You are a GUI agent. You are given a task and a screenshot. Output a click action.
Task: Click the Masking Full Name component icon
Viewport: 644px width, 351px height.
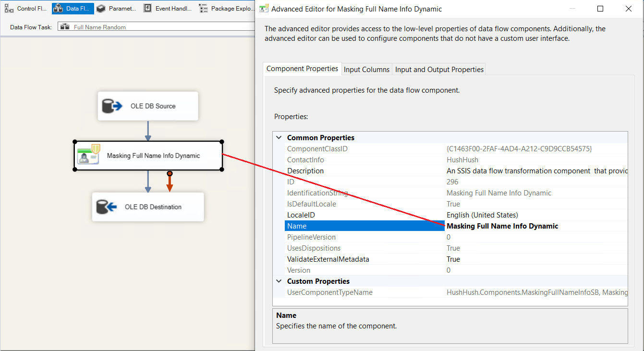(89, 155)
